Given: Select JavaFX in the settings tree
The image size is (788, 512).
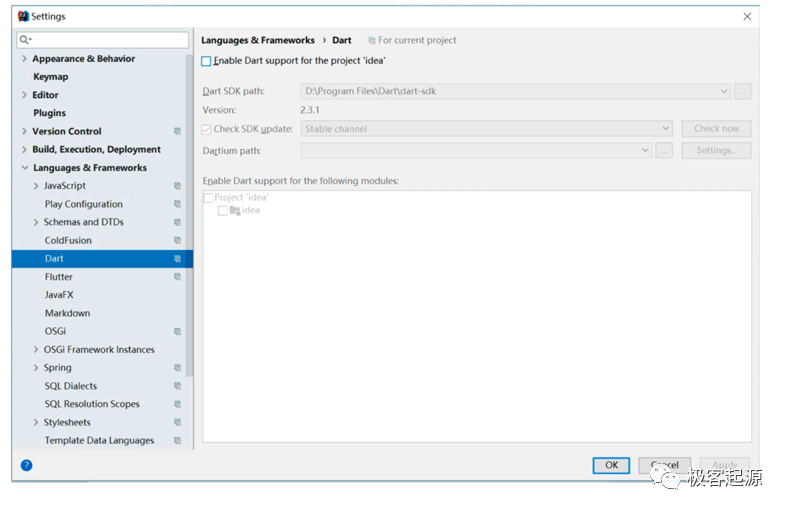Looking at the screenshot, I should [59, 295].
